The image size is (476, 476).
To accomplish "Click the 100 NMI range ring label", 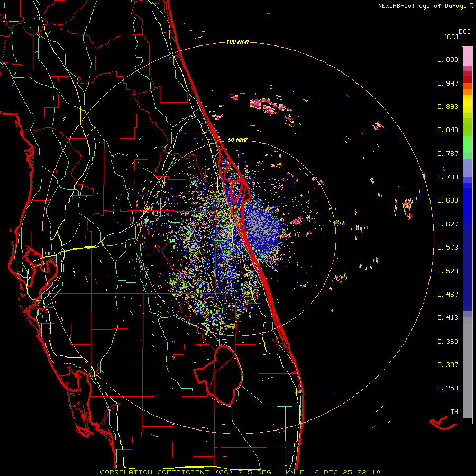I will coord(237,42).
